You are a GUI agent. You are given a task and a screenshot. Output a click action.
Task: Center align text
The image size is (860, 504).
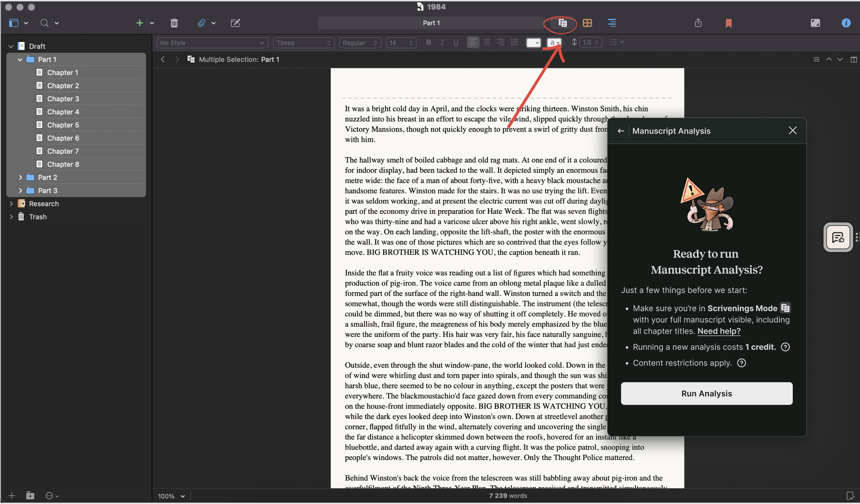click(x=487, y=42)
